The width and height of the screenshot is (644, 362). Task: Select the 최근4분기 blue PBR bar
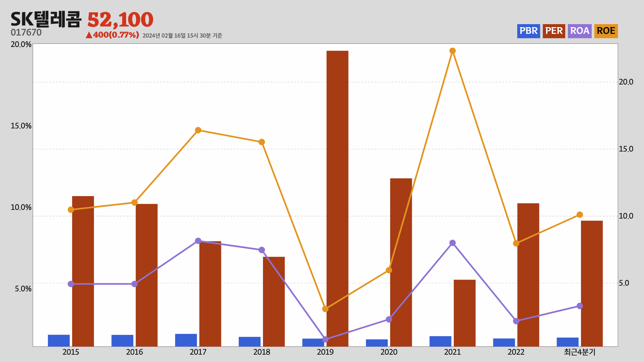[x=568, y=342]
